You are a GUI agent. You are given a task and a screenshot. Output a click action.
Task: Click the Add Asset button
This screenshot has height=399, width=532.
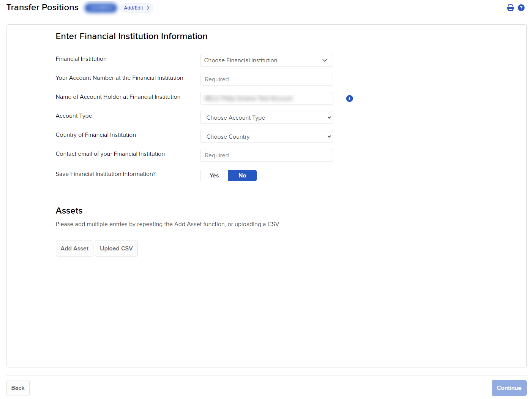point(74,248)
